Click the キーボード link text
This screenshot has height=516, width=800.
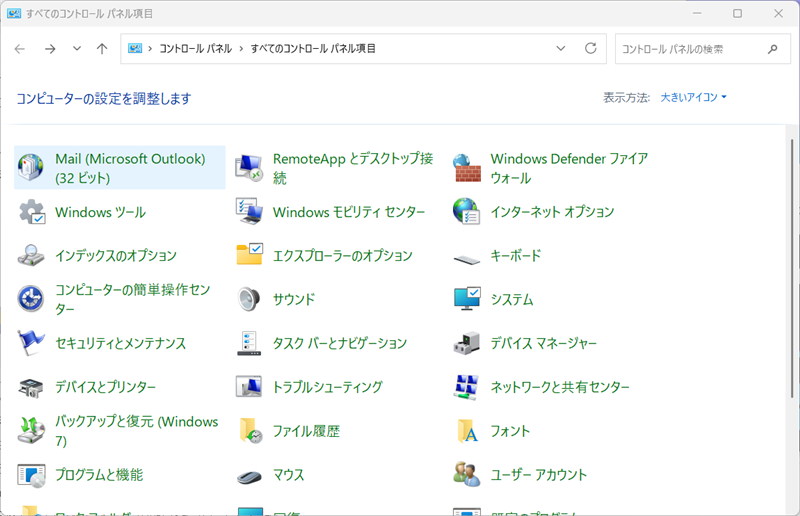(516, 255)
